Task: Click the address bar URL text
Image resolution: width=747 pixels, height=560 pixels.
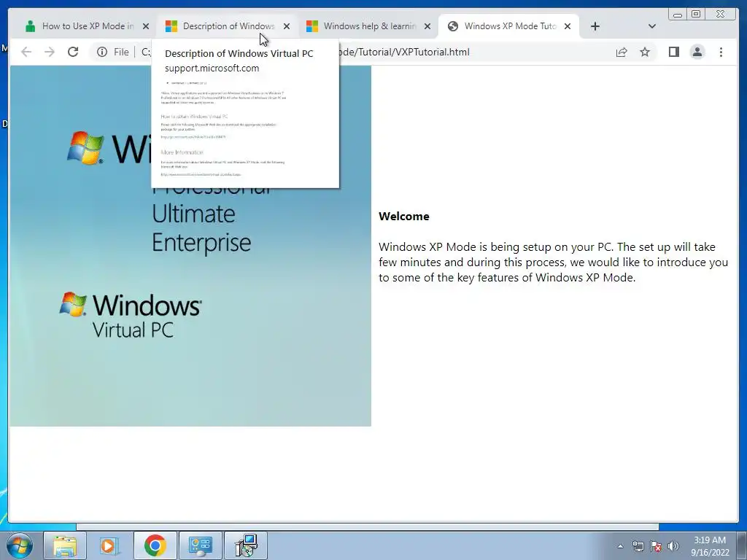Action: (404, 52)
